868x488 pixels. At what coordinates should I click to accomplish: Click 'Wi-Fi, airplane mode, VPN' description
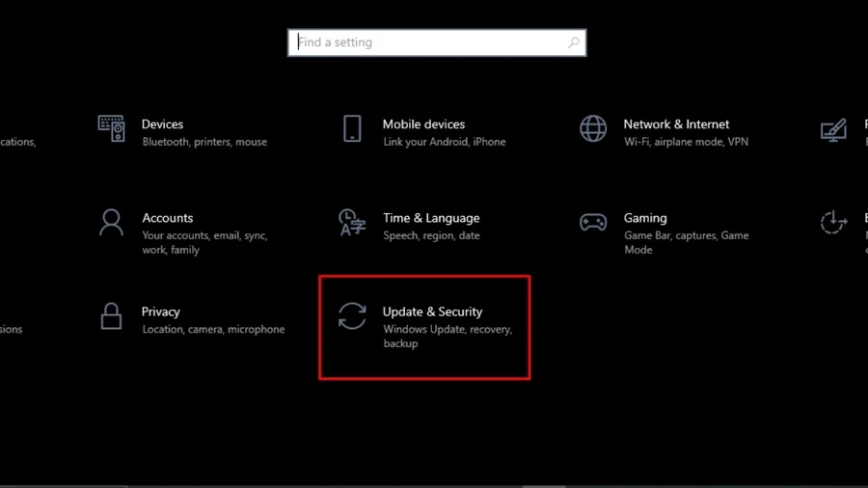[686, 142]
